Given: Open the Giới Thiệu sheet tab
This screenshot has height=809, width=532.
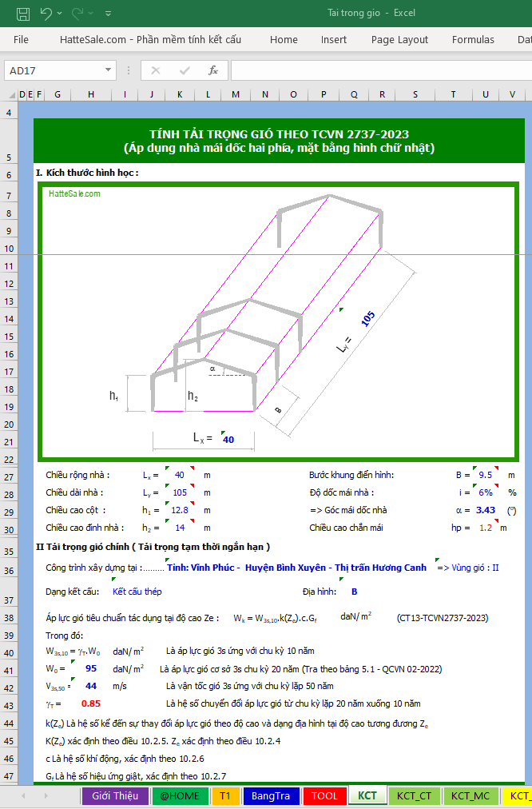Looking at the screenshot, I should [x=115, y=795].
